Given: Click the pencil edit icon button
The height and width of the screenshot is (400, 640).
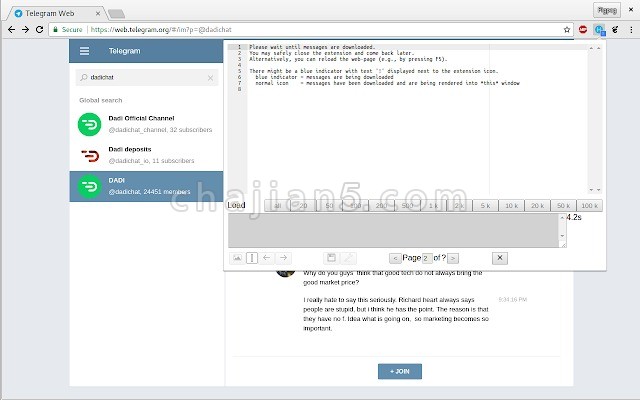Looking at the screenshot, I should click(x=348, y=258).
